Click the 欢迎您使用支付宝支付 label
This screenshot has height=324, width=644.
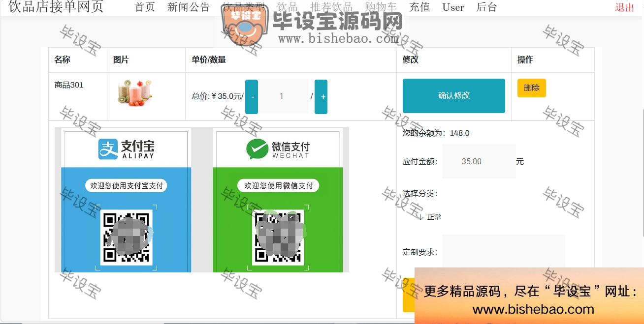point(127,186)
